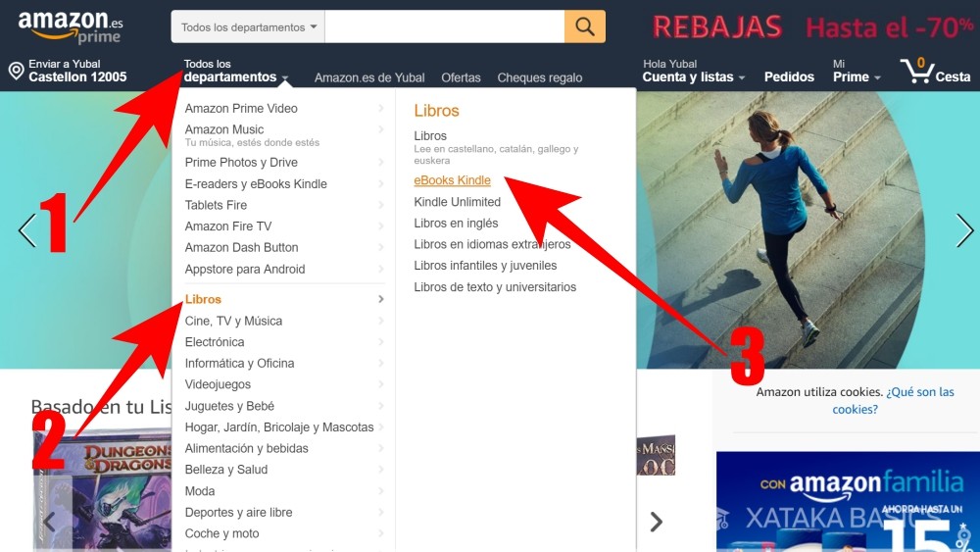
Task: Click the Amazon.es Prime logo
Action: (71, 27)
